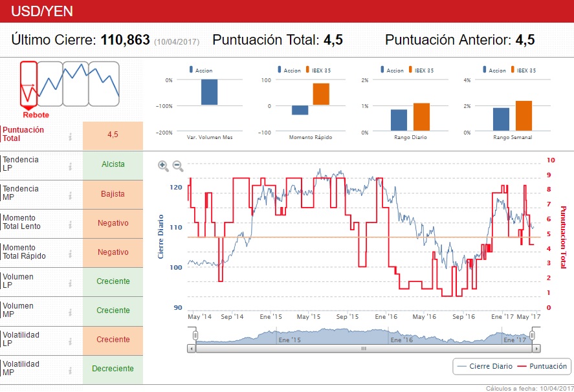Click the zoom out magnifier icon

(x=178, y=166)
